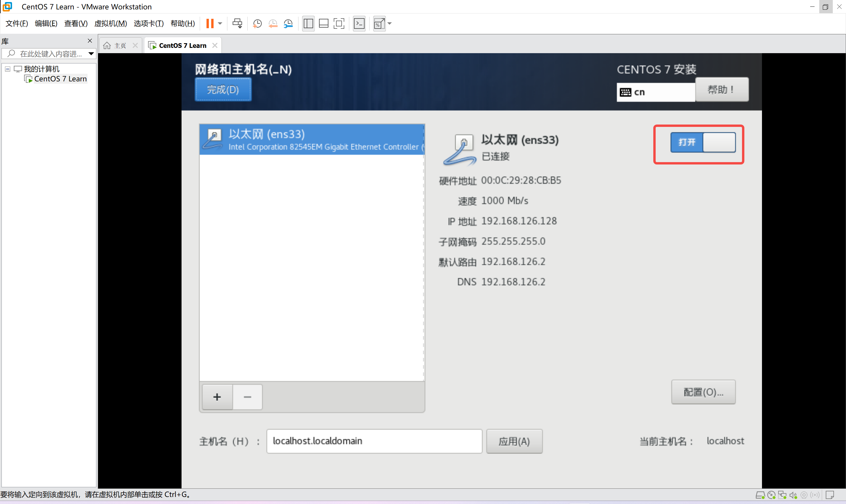The width and height of the screenshot is (846, 504).
Task: Collapse the 我的计算机 tree node
Action: [x=7, y=69]
